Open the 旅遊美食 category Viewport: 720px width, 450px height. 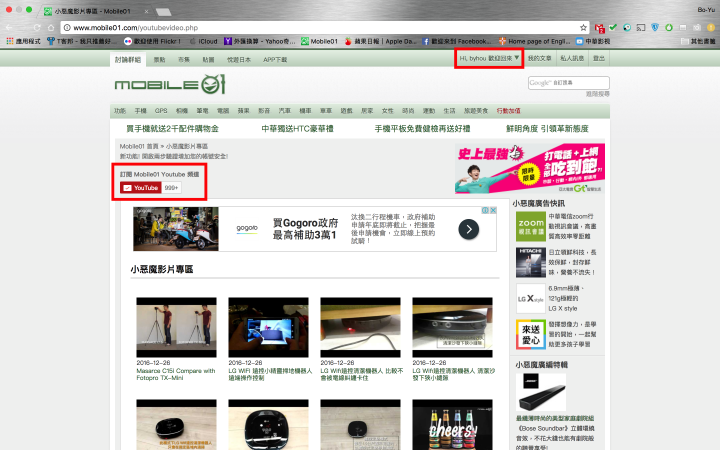(476, 111)
